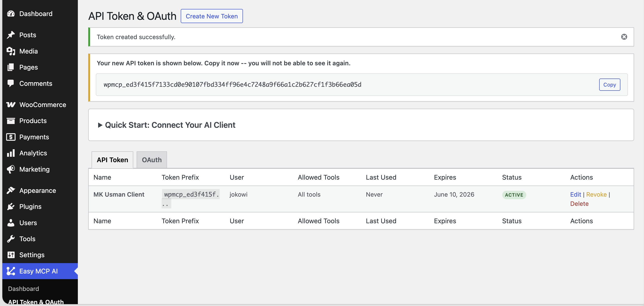Click the Tools wrench icon

(11, 239)
